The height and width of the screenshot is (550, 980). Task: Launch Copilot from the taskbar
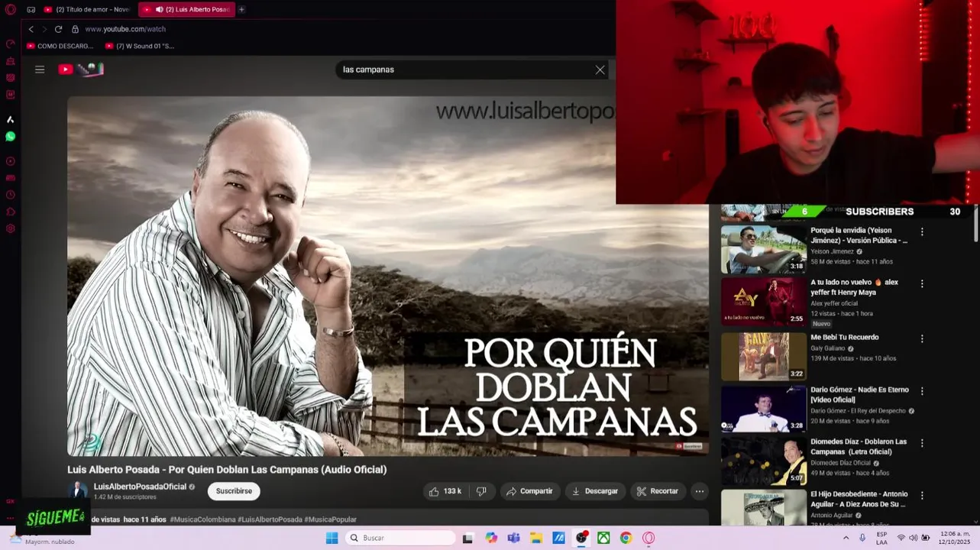coord(491,538)
